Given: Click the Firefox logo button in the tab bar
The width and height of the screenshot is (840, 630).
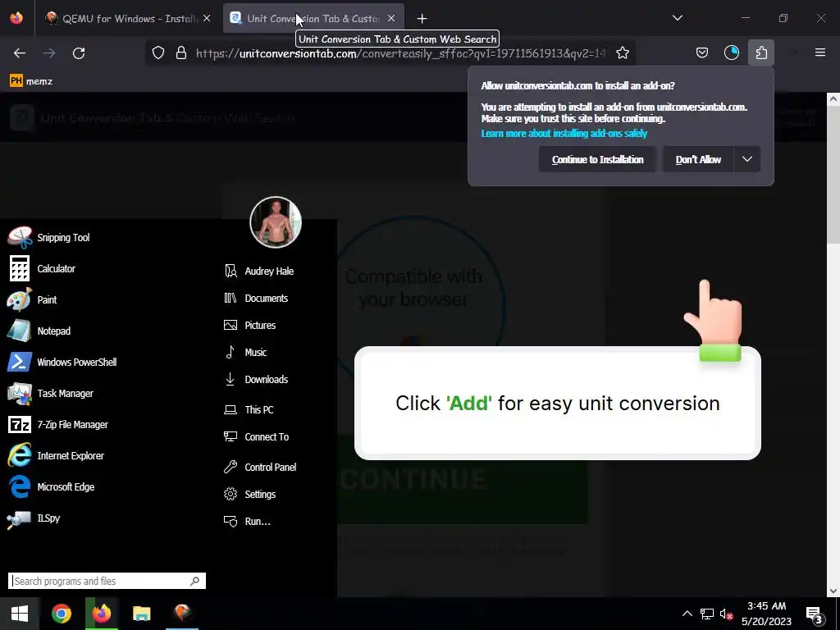Looking at the screenshot, I should coord(16,18).
